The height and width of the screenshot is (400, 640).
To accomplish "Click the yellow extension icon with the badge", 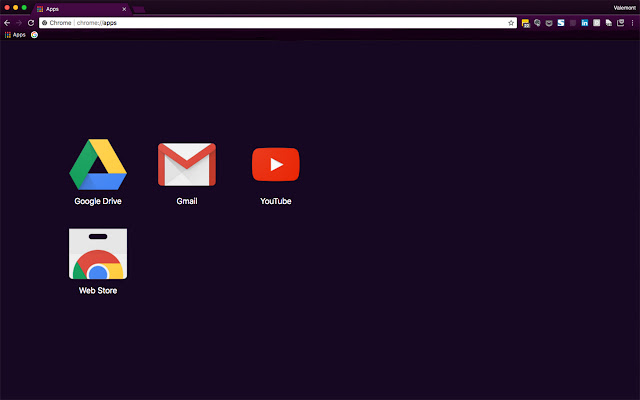I will [525, 23].
